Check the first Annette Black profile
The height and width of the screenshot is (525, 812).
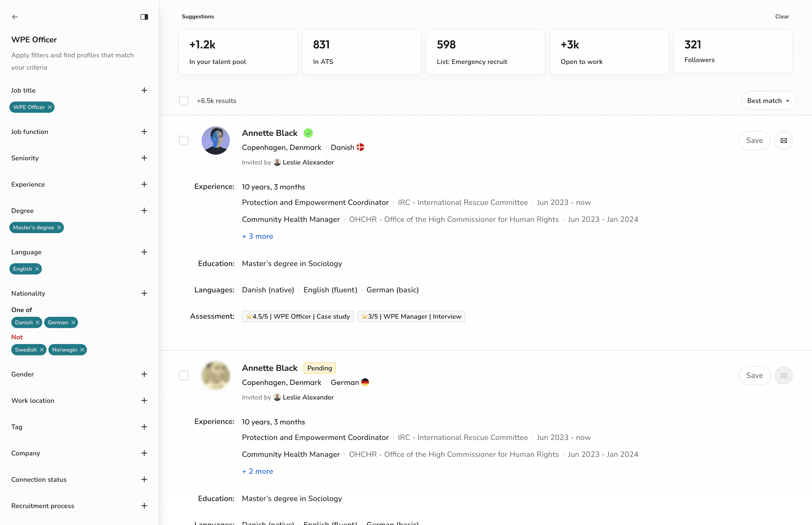tap(184, 141)
